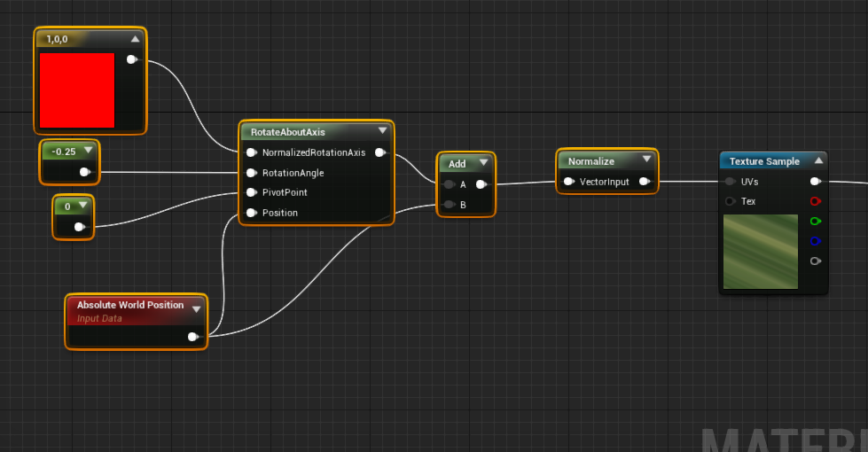Screen dimensions: 868x452
Task: Click output pin of 1,0,0 constant node
Action: click(132, 59)
